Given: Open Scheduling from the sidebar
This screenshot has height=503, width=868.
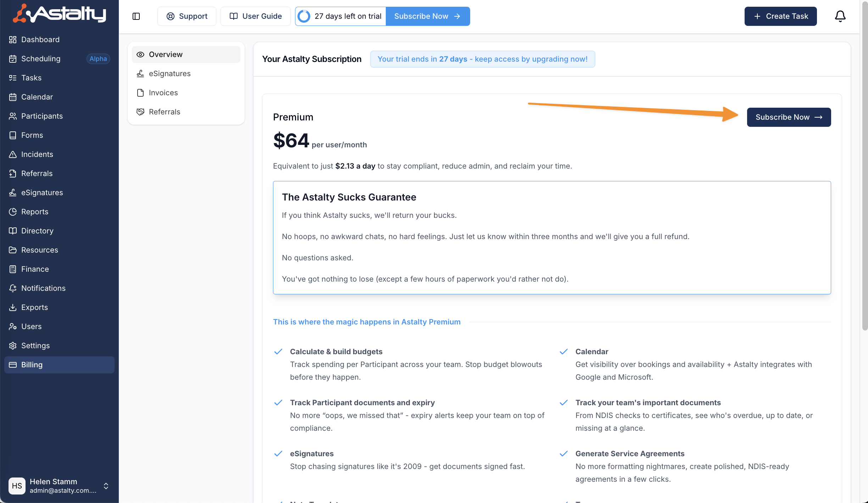Looking at the screenshot, I should (x=59, y=59).
